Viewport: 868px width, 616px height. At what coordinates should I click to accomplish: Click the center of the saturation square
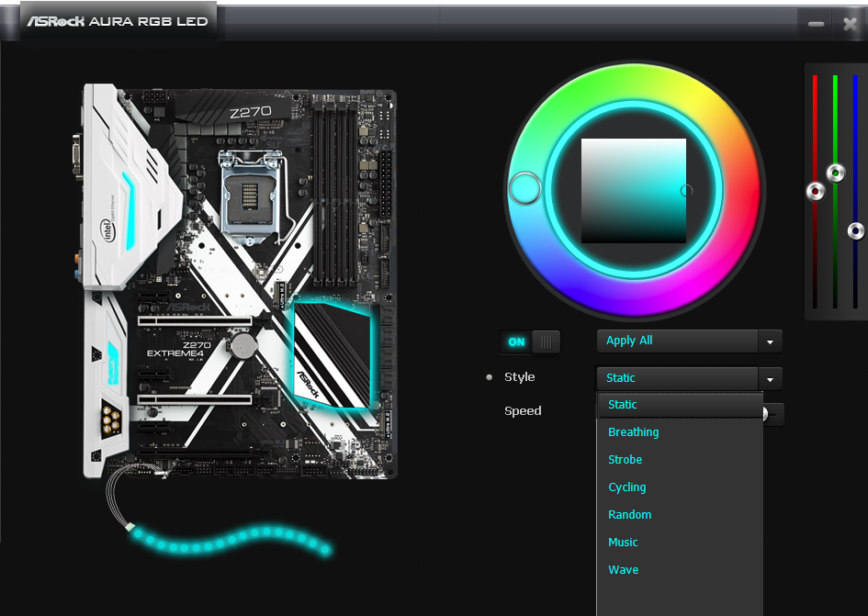634,191
